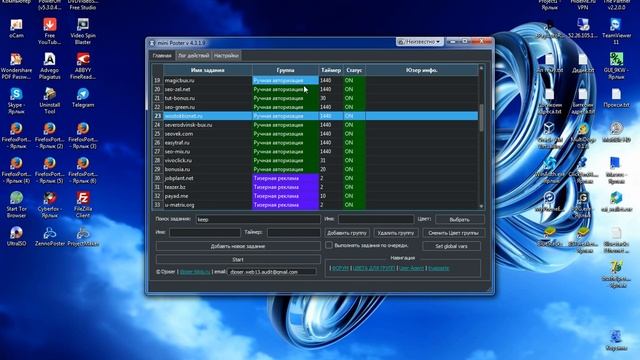This screenshot has width=640, height=360.
Task: Click the task list vertical scrollbar thumb
Action: [x=481, y=118]
